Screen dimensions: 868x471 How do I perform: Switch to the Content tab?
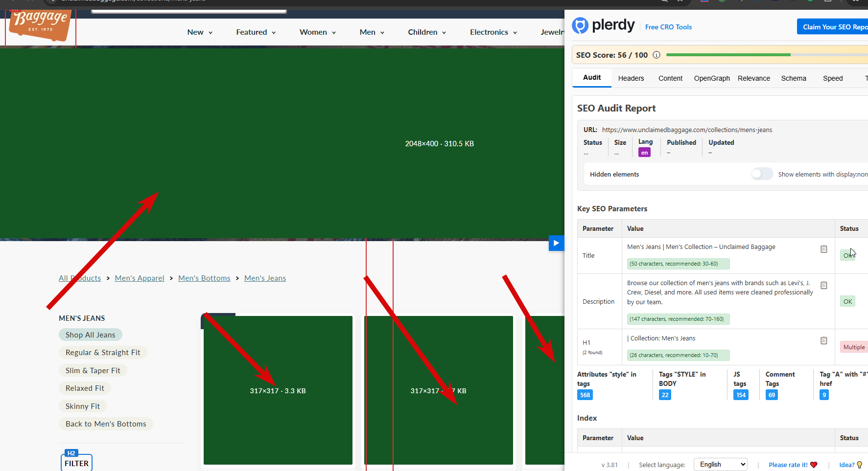[x=670, y=78]
